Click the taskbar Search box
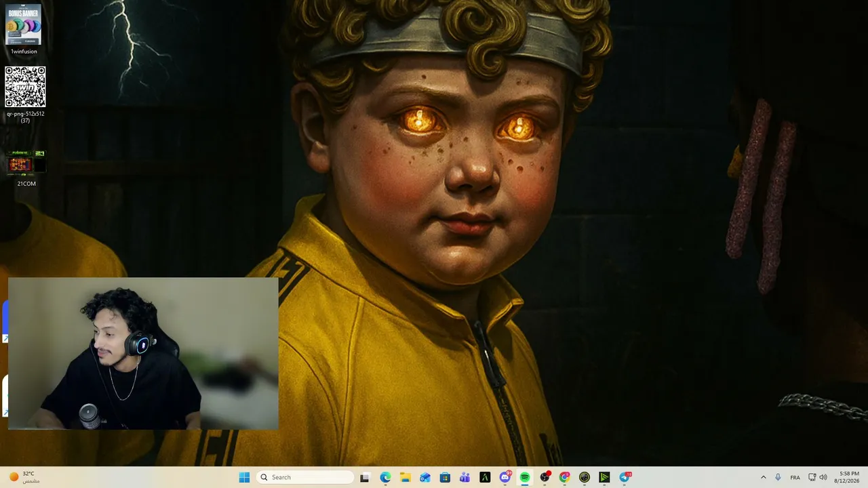The width and height of the screenshot is (868, 488). point(304,477)
